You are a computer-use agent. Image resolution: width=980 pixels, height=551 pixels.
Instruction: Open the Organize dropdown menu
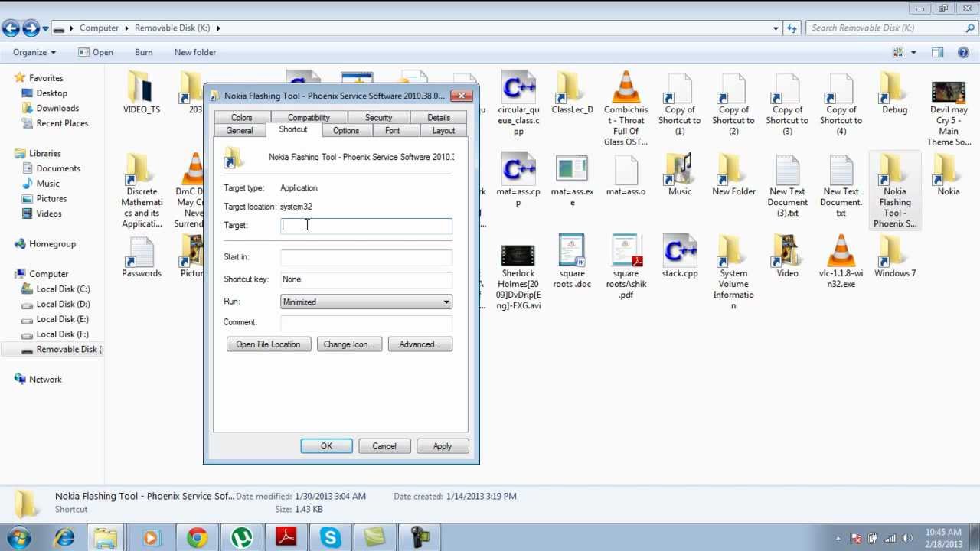[x=33, y=52]
